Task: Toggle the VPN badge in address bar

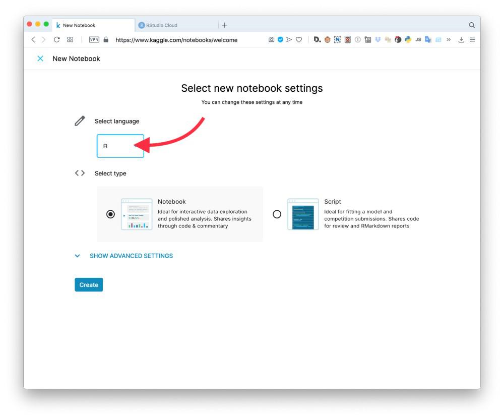Action: click(94, 39)
